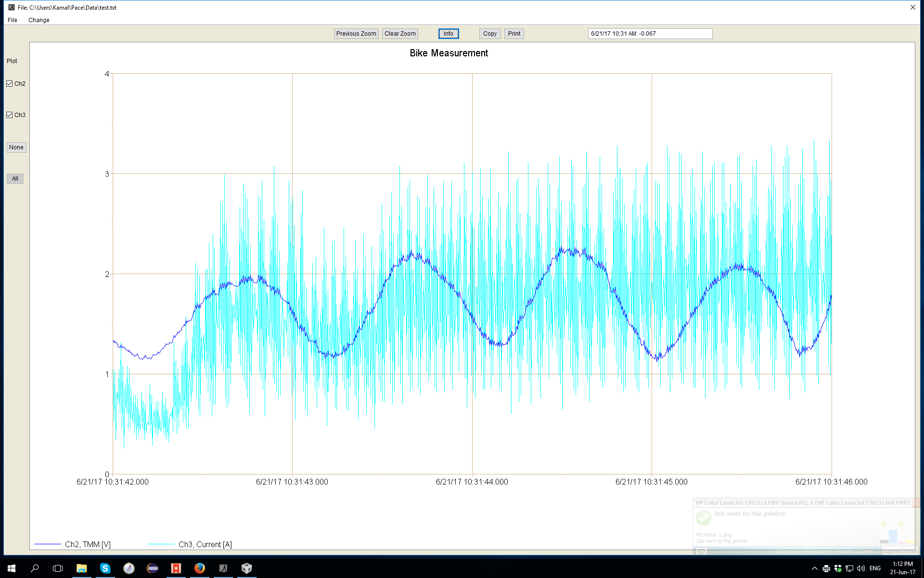Click the volume speaker tray icon

861,568
